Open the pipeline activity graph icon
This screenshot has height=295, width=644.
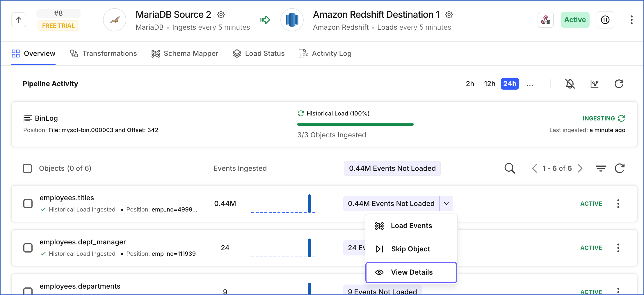pyautogui.click(x=594, y=84)
